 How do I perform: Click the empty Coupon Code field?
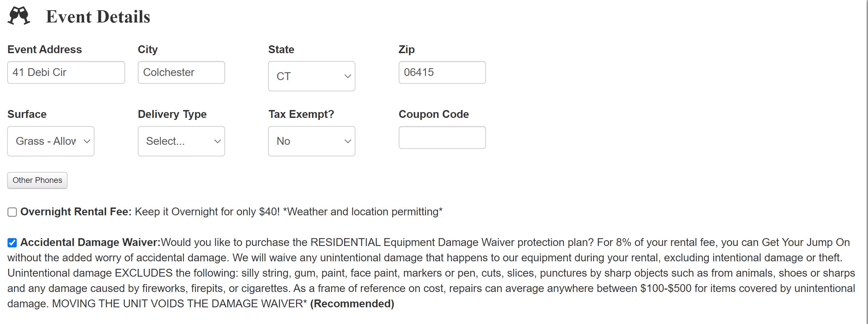tap(442, 137)
